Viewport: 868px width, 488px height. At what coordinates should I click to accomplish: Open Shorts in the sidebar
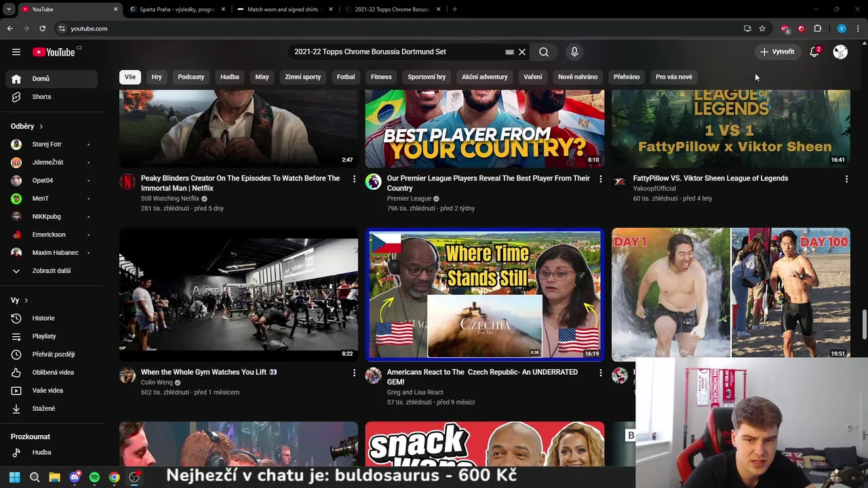click(52, 96)
